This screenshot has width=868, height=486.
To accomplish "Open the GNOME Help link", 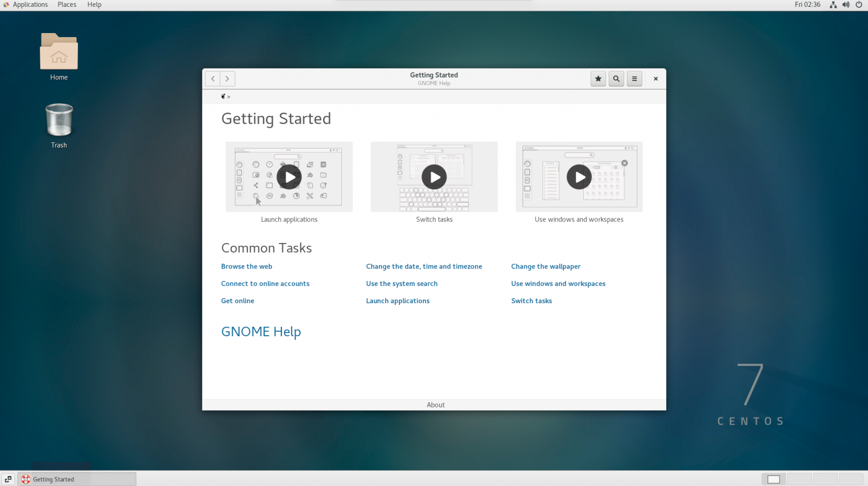I will 261,332.
